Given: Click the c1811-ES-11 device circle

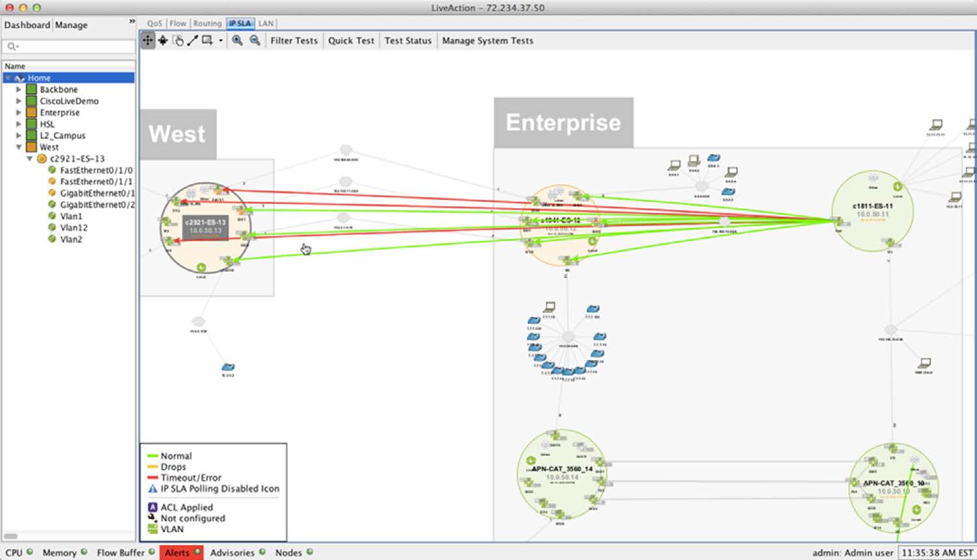Looking at the screenshot, I should pyautogui.click(x=872, y=210).
